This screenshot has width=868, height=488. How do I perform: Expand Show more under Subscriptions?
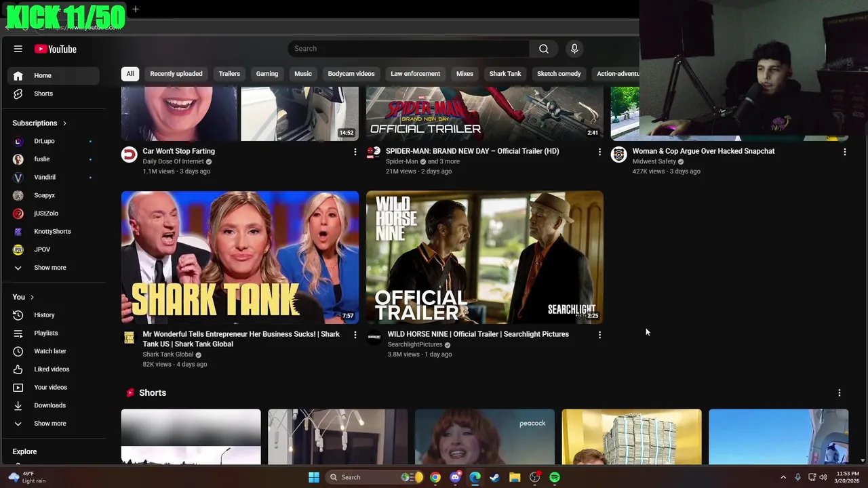(53, 268)
